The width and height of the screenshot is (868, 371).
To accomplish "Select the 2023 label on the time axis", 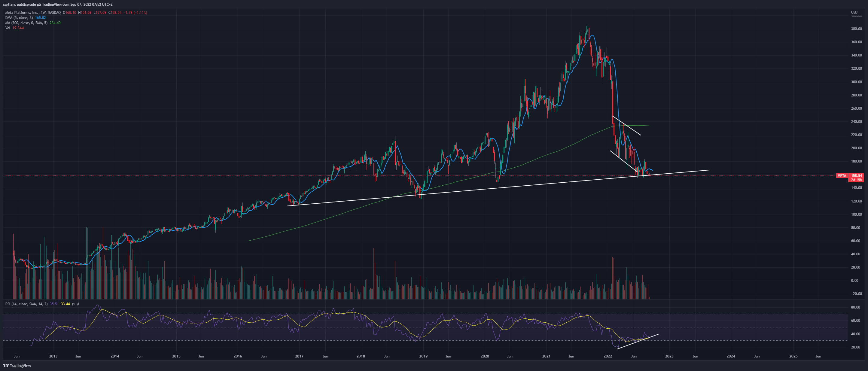I will [669, 356].
